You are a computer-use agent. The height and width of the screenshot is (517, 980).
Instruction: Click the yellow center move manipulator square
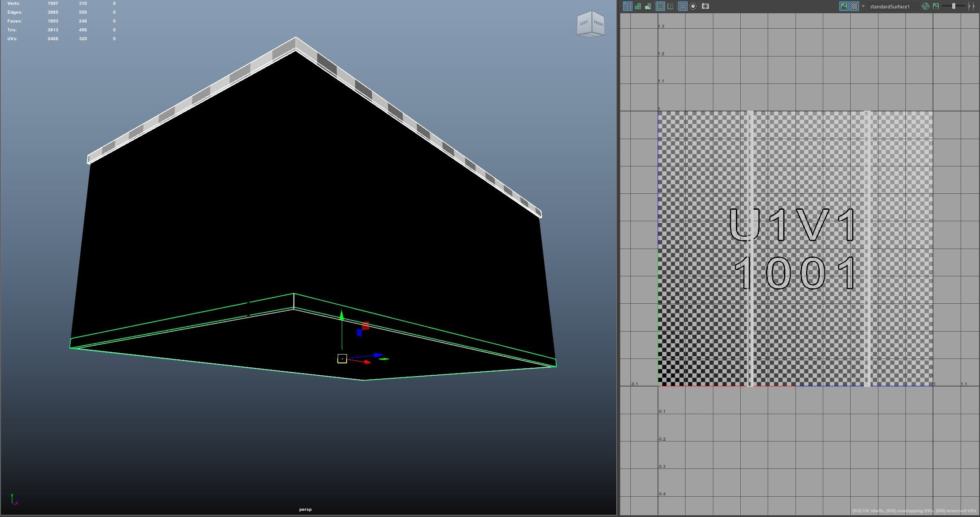(x=342, y=359)
